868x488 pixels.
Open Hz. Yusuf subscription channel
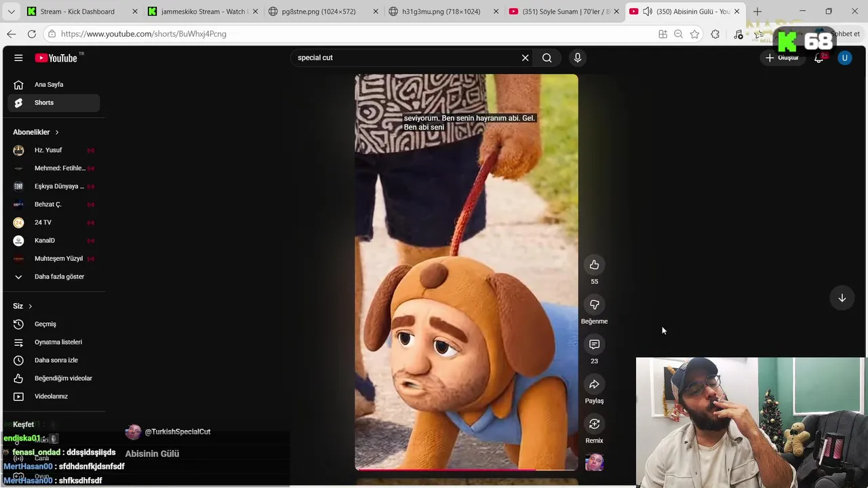[x=54, y=150]
